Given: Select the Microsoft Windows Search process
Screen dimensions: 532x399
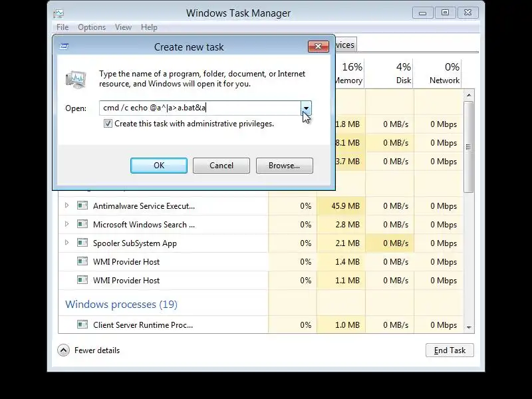Looking at the screenshot, I should coord(261,225).
